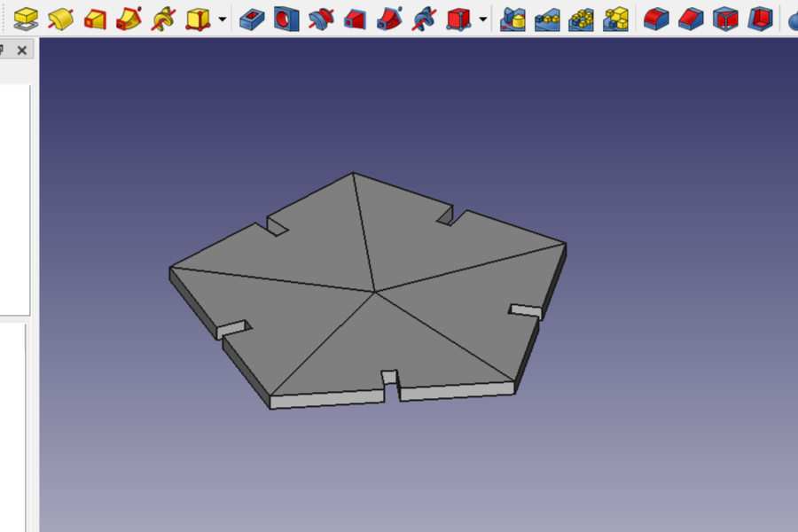Select the Revolution tool
This screenshot has height=532, width=798.
click(x=59, y=15)
